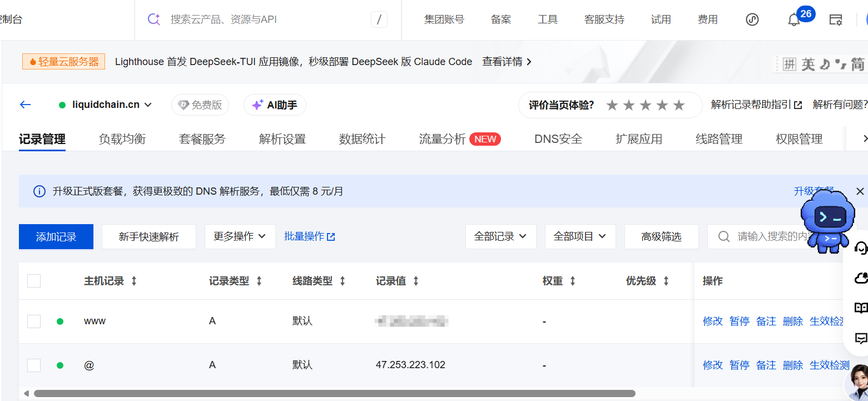Click the fire icon 轻量云服务器 tag

pos(63,62)
